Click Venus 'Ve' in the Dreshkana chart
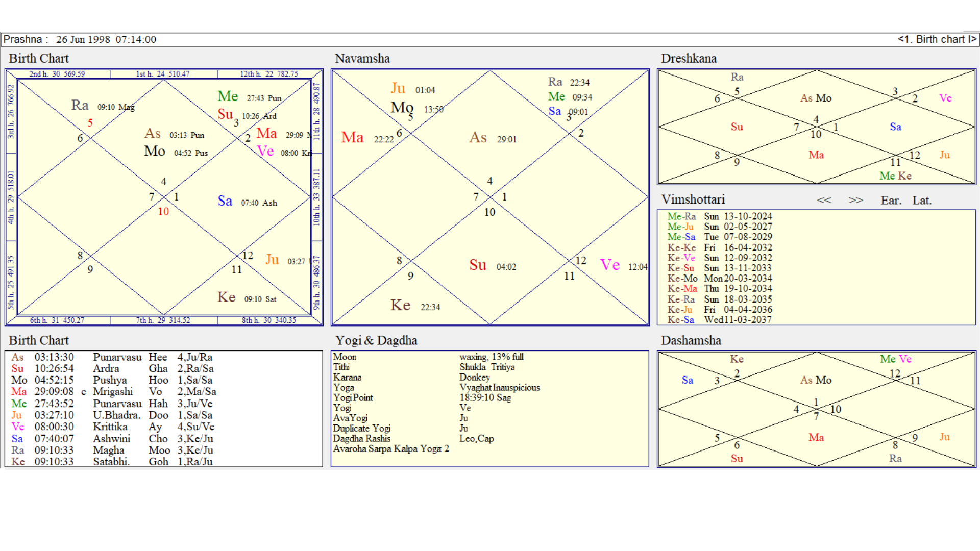Viewport: 980px width, 551px height. (945, 98)
